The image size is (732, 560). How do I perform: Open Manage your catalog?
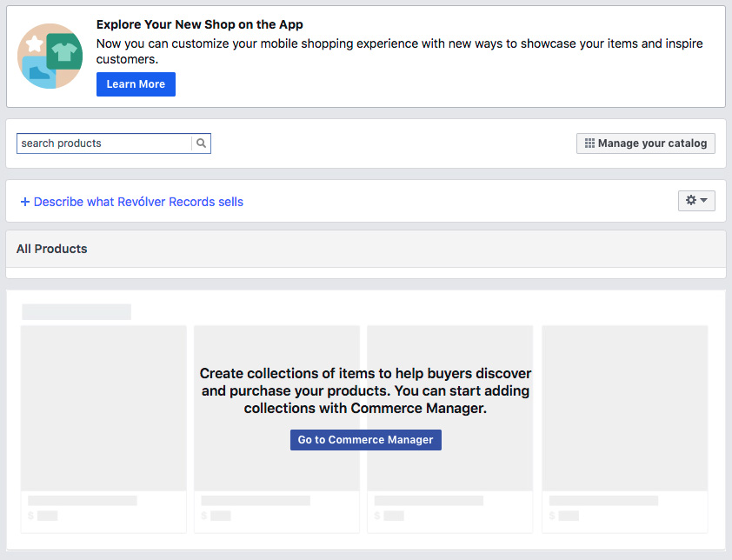point(646,143)
